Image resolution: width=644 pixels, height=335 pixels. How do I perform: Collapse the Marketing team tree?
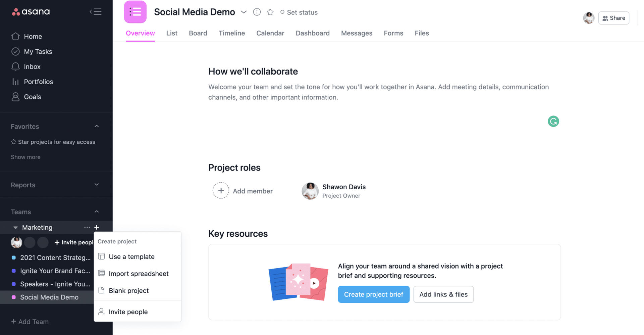tap(15, 228)
